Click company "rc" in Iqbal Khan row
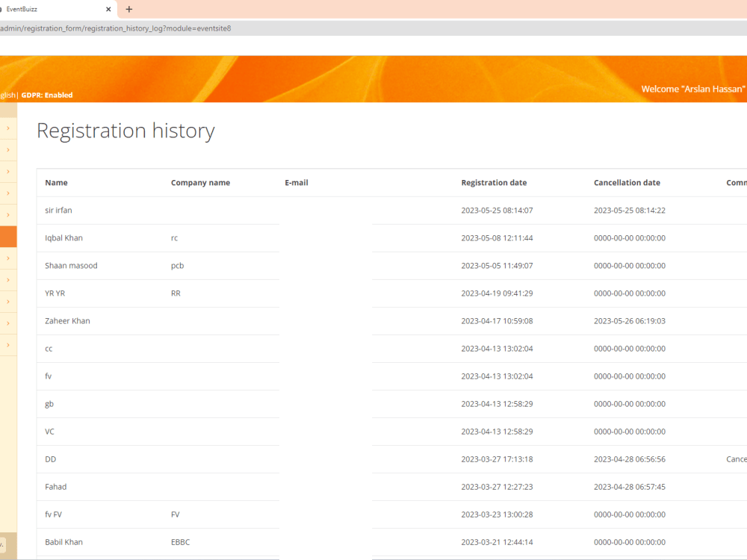This screenshot has height=560, width=747. point(174,237)
